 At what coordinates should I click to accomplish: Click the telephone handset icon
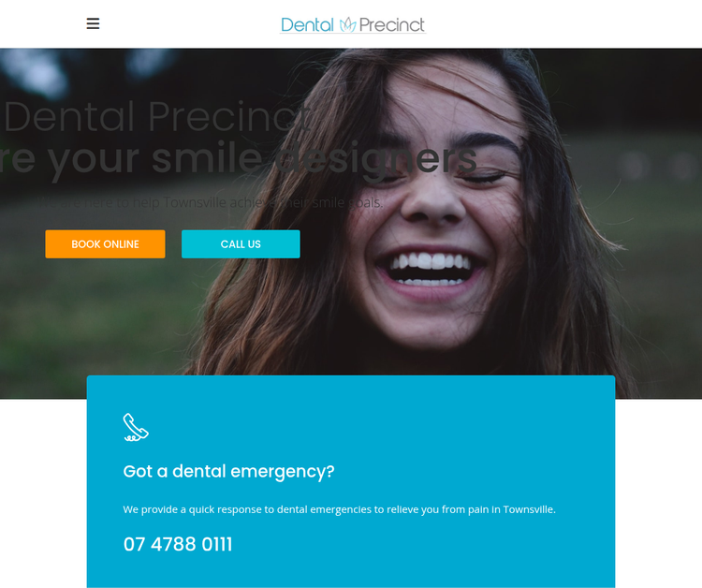[x=136, y=427]
